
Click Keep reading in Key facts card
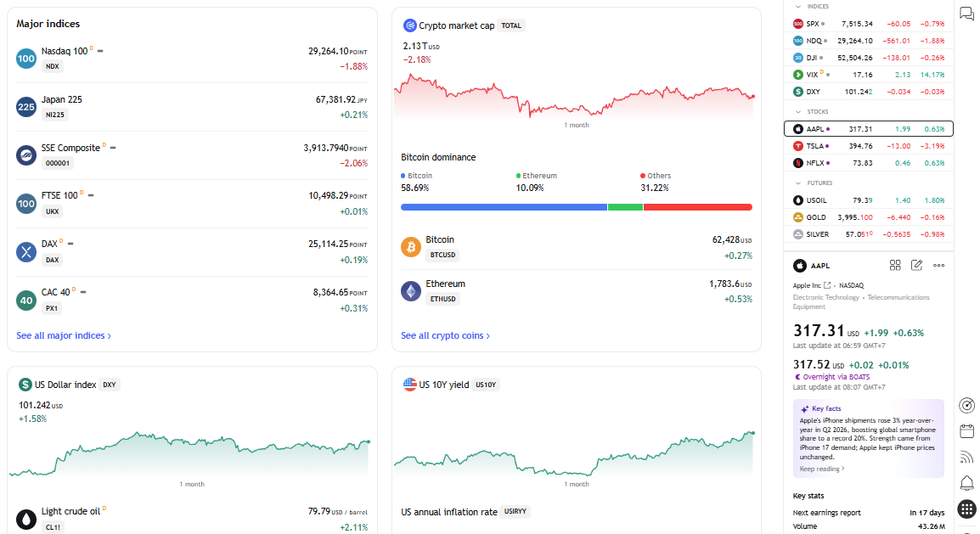[x=822, y=469]
